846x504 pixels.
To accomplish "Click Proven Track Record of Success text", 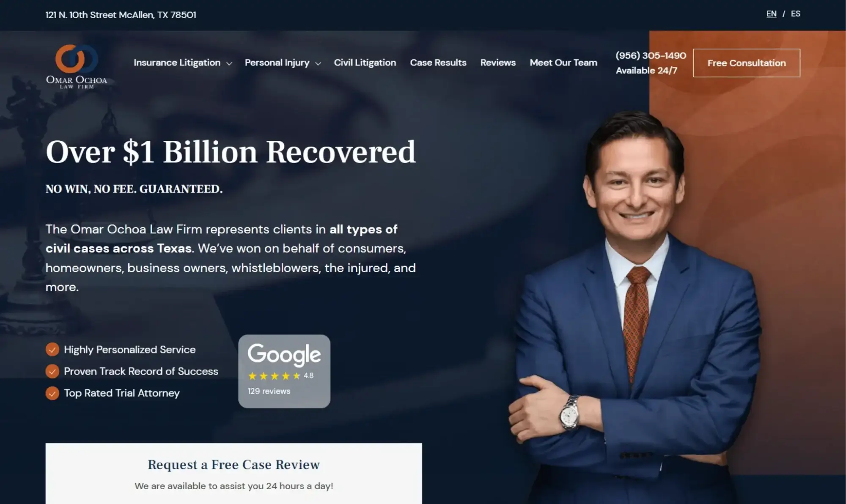I will (141, 371).
